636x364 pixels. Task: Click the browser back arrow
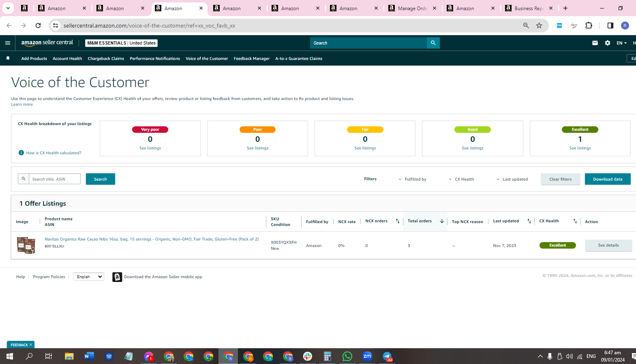(x=9, y=26)
